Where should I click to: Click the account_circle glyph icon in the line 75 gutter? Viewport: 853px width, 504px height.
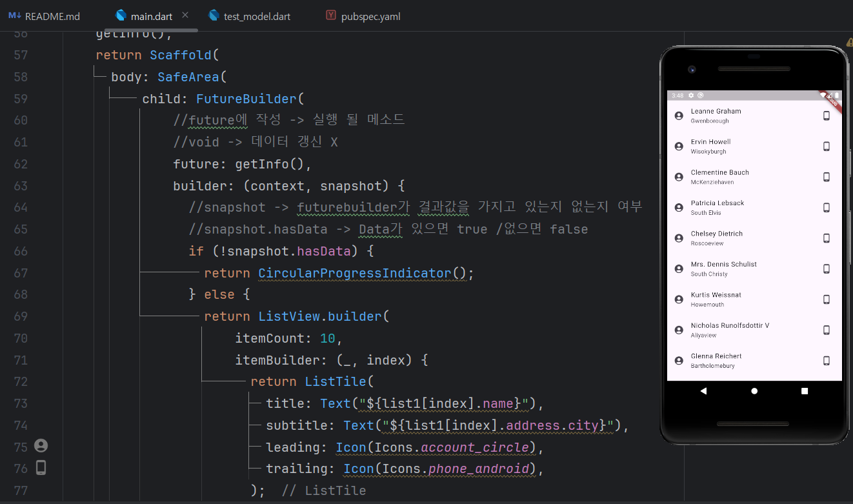(40, 446)
